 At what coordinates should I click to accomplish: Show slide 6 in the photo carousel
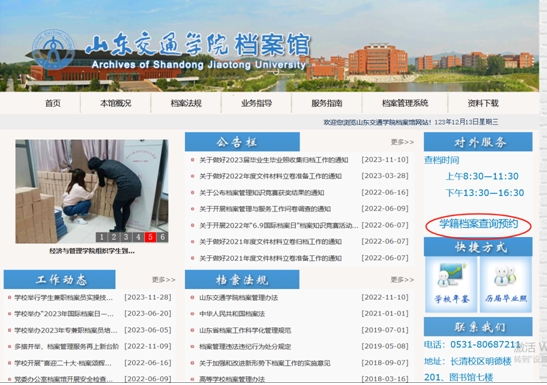point(163,237)
